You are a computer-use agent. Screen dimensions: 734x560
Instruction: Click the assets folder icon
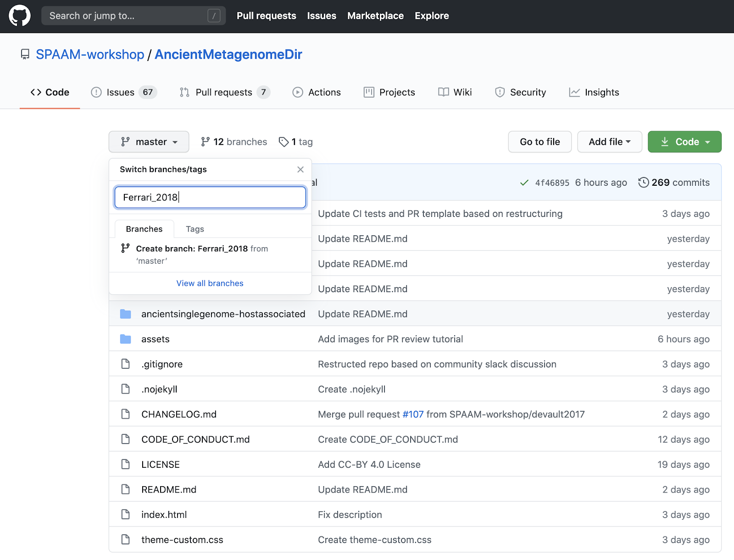point(125,339)
